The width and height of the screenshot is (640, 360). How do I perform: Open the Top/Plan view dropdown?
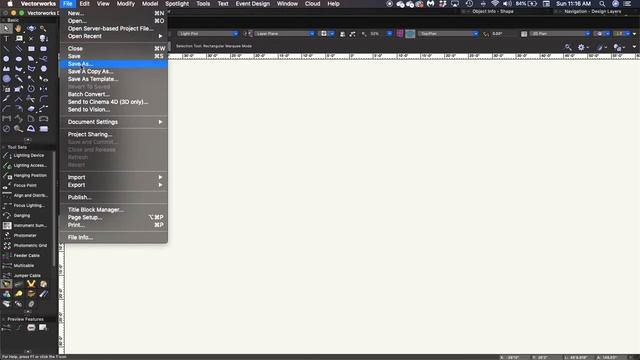tap(448, 33)
